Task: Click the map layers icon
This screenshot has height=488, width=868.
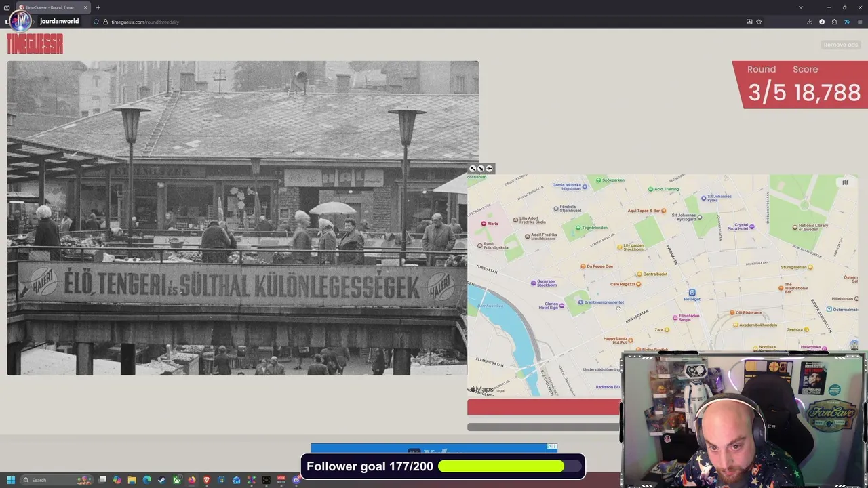Action: pyautogui.click(x=845, y=182)
